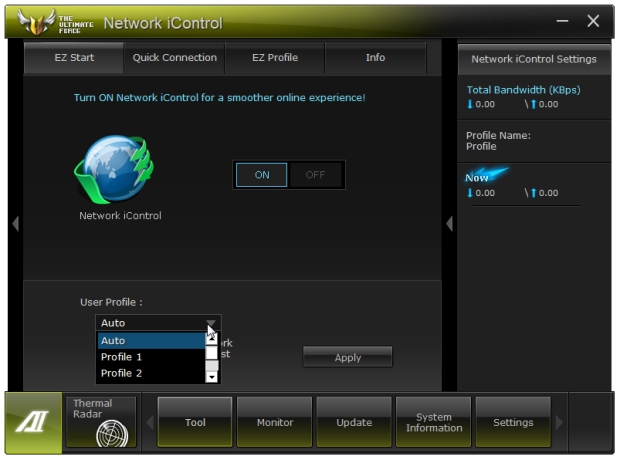This screenshot has height=463, width=620.
Task: Open the Thermal Radar module
Action: coord(101,422)
